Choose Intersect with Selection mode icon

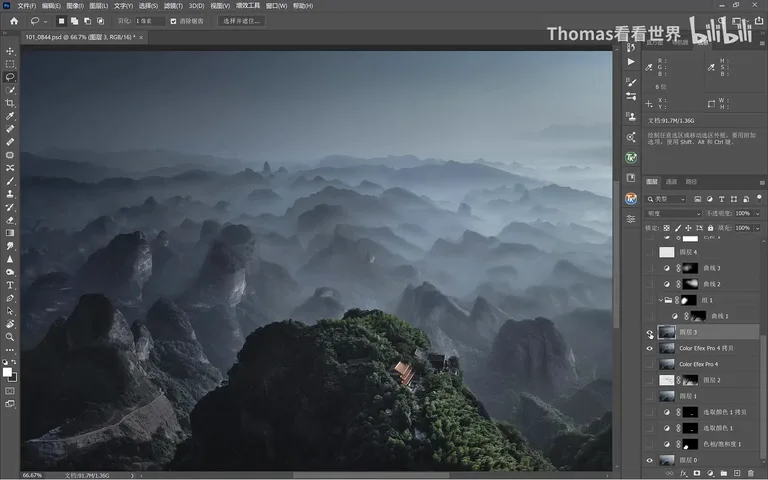click(x=100, y=21)
